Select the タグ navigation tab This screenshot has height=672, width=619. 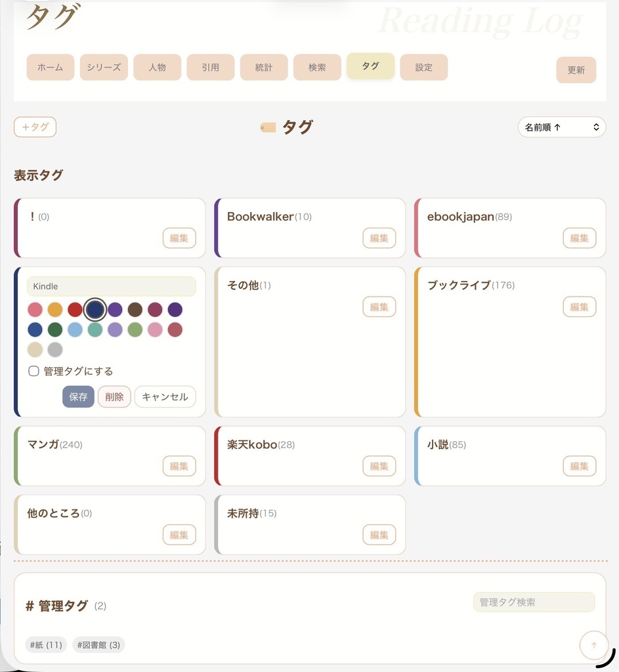370,66
